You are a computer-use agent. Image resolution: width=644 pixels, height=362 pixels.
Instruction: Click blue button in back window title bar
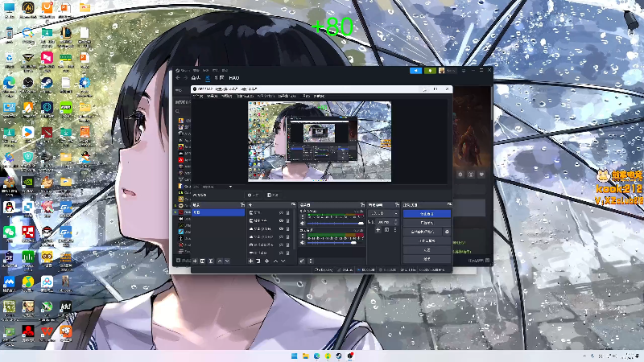(415, 71)
